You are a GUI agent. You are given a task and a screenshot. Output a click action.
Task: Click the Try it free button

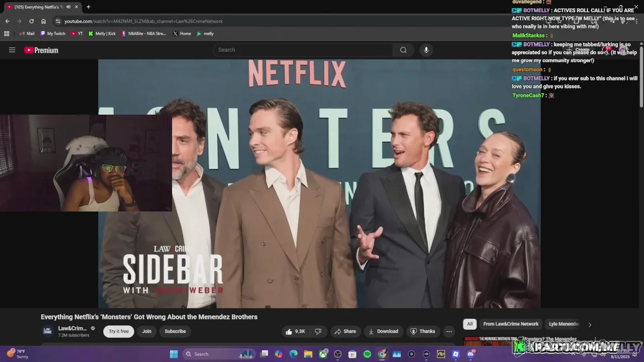(x=119, y=331)
